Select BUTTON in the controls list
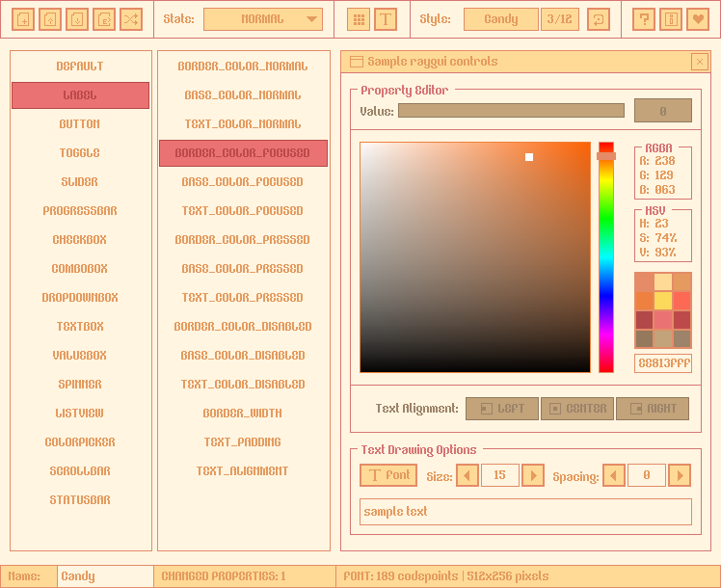721x588 pixels. click(x=80, y=124)
